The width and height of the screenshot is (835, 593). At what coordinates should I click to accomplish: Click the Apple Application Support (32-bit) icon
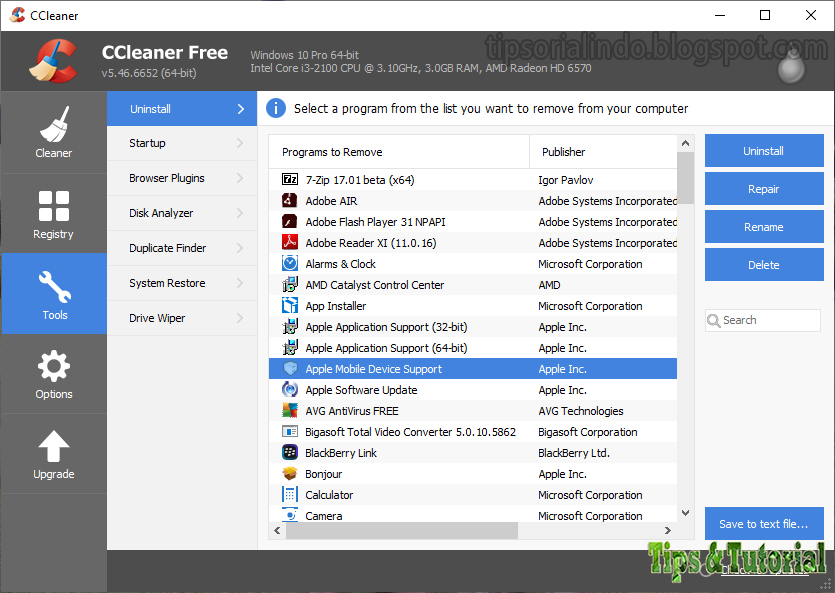click(x=290, y=327)
